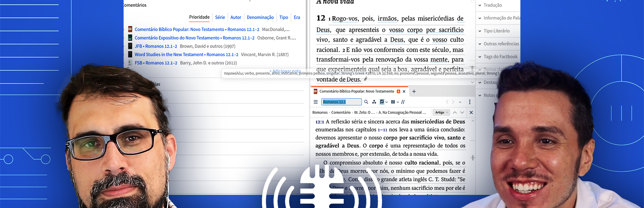Switch to the Série tab

(220, 17)
